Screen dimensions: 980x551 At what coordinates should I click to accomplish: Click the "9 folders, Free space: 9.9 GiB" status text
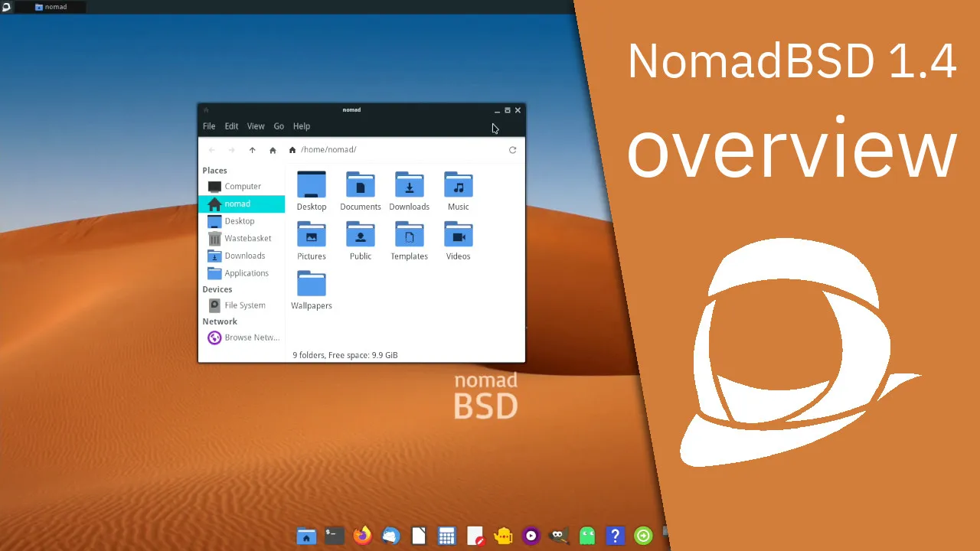click(x=345, y=355)
